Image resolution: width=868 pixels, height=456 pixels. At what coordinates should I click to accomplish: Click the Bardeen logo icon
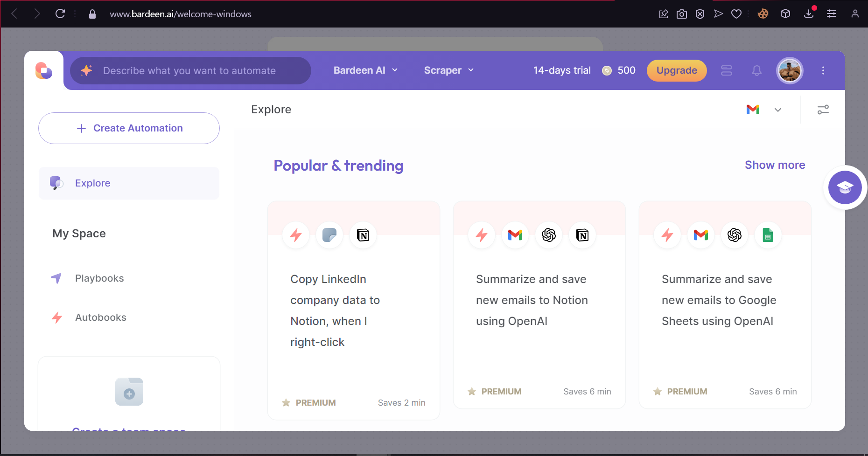click(44, 70)
